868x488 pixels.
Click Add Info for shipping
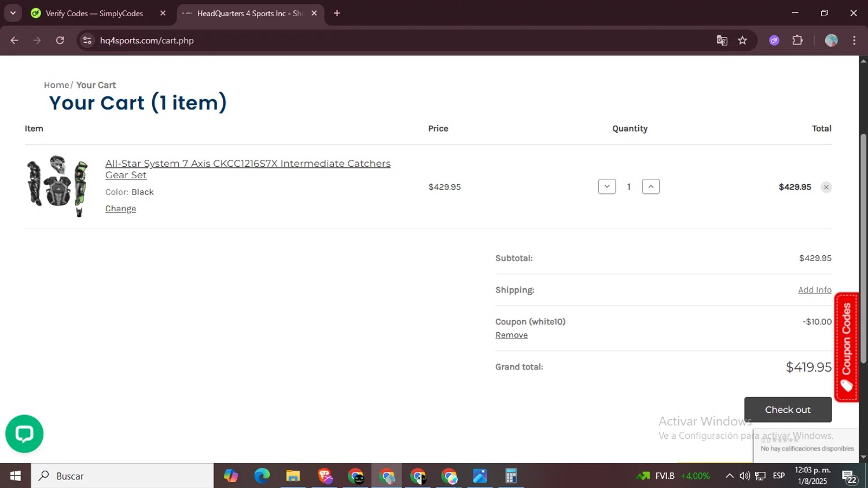pyautogui.click(x=815, y=290)
